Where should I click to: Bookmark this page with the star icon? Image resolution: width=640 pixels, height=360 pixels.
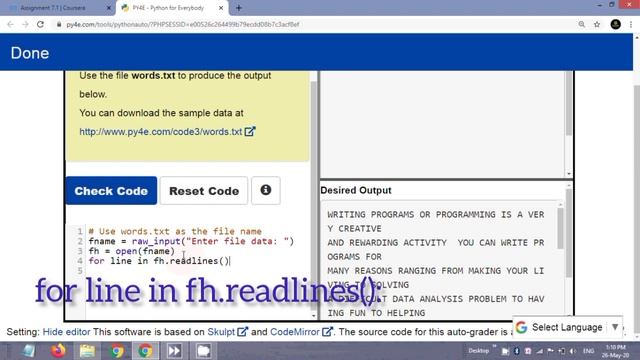click(x=597, y=24)
